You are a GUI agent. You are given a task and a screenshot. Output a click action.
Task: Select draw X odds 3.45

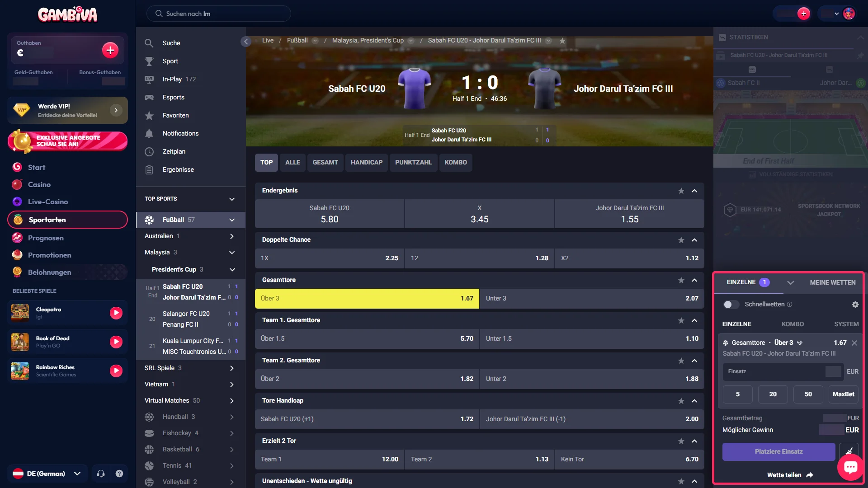[480, 214]
